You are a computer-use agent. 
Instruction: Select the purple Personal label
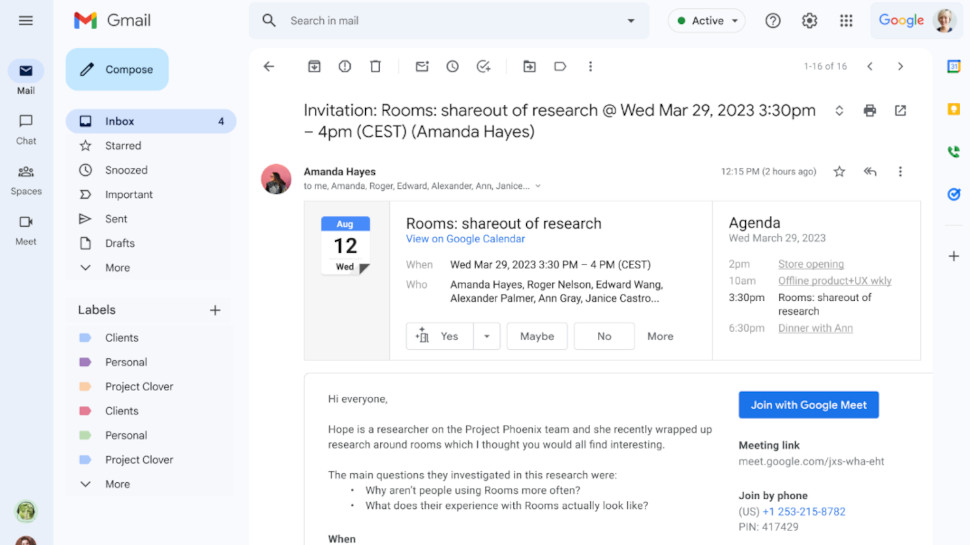[125, 362]
